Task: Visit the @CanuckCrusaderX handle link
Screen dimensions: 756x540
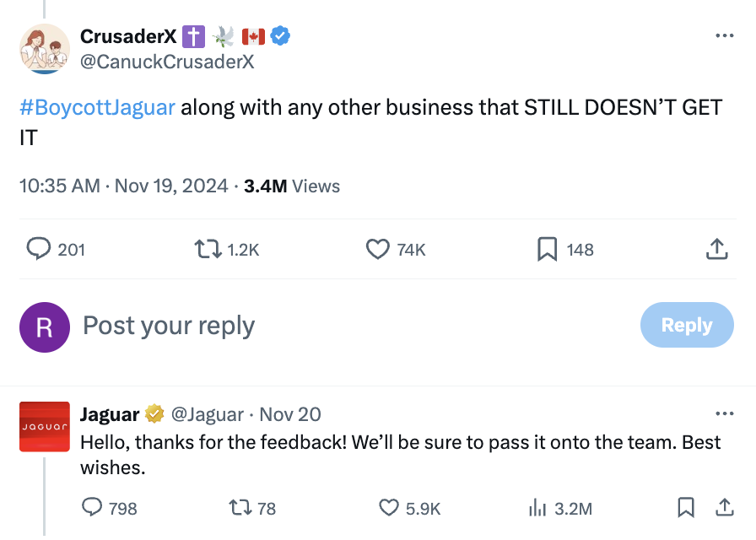Action: pyautogui.click(x=167, y=62)
